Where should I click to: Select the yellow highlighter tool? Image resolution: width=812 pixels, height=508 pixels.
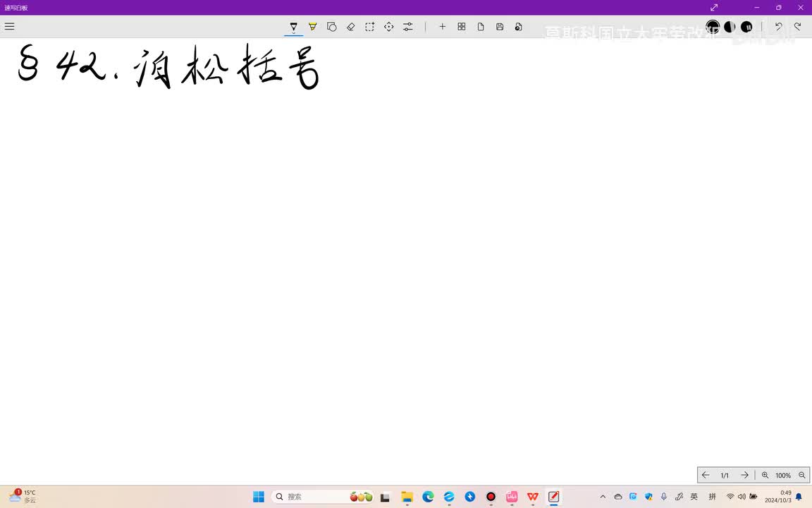coord(313,26)
